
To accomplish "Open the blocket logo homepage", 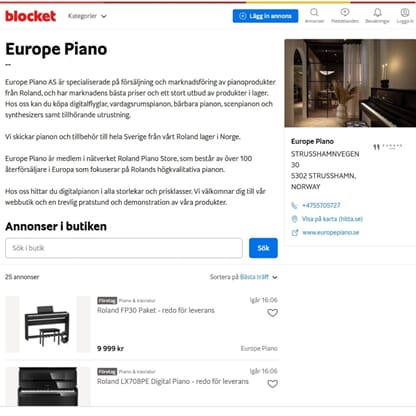I will [x=30, y=16].
